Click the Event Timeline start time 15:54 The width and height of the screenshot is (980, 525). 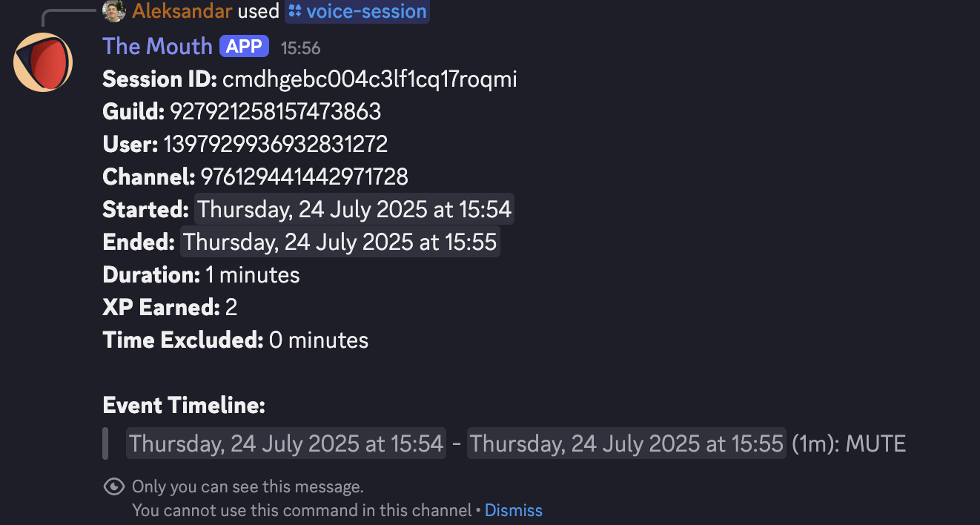[x=286, y=443]
